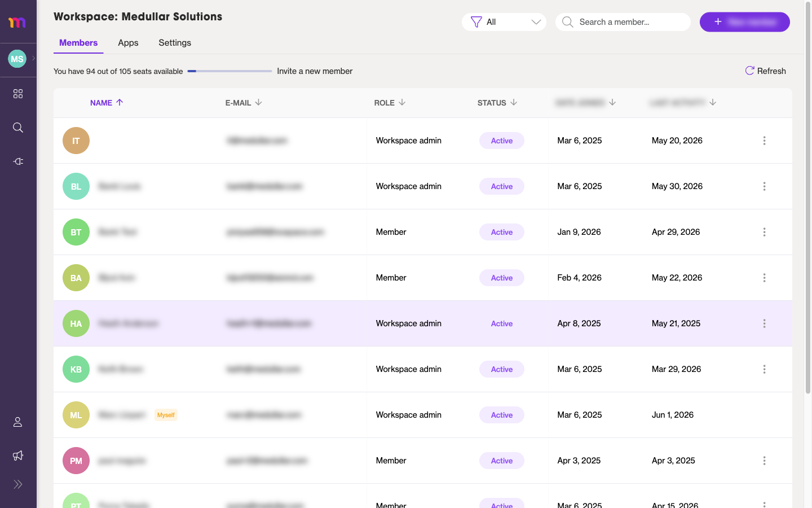This screenshot has height=508, width=812.
Task: Open the connectors plug sidebar icon
Action: pos(18,161)
